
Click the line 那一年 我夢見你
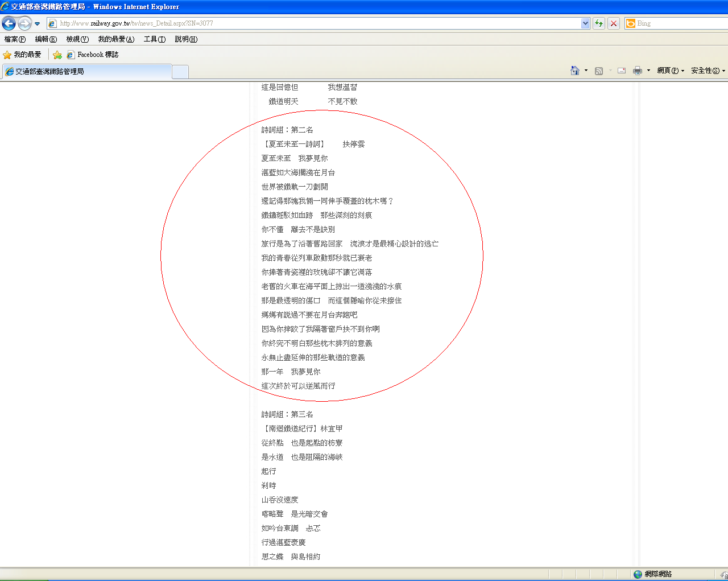point(291,372)
